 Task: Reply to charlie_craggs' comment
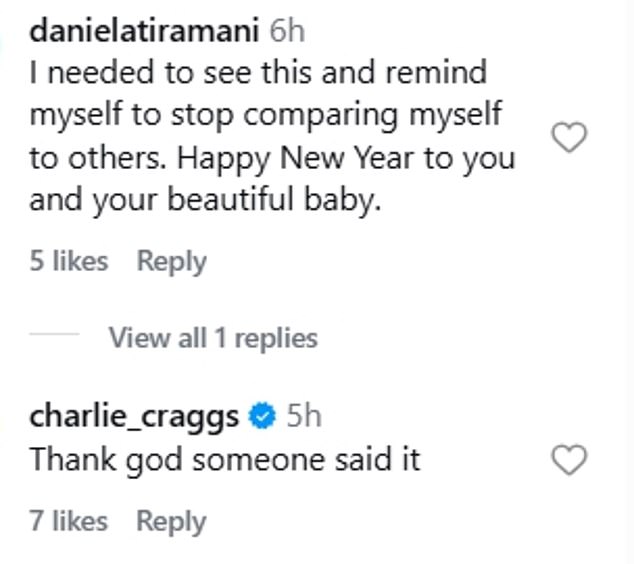tap(171, 521)
